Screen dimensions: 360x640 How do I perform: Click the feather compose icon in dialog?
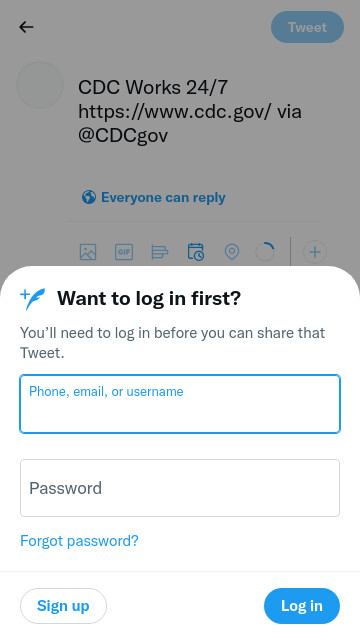(x=33, y=299)
